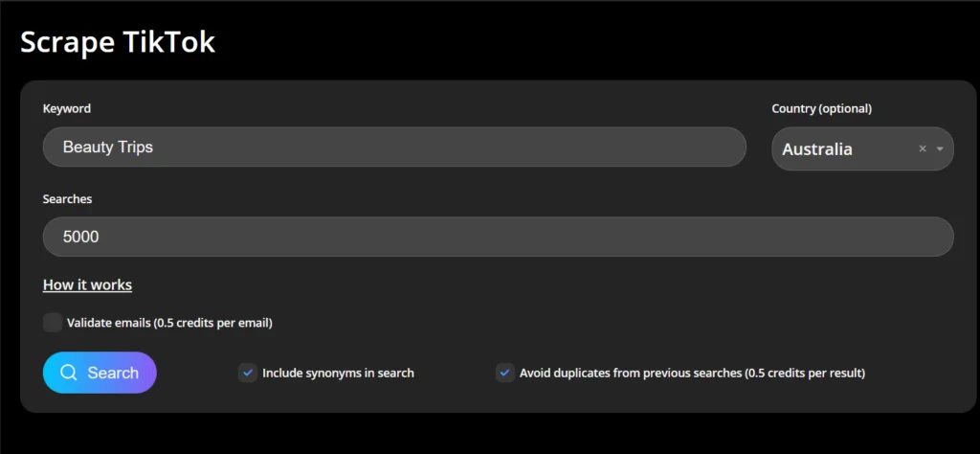Click the blue checkmark beside Avoid duplicates
This screenshot has height=454, width=980.
pyautogui.click(x=504, y=373)
